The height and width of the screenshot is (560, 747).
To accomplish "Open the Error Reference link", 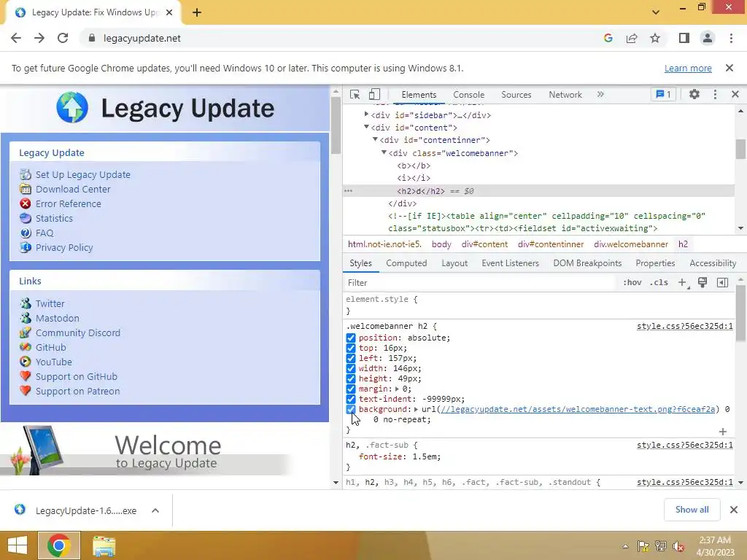I will [x=68, y=204].
